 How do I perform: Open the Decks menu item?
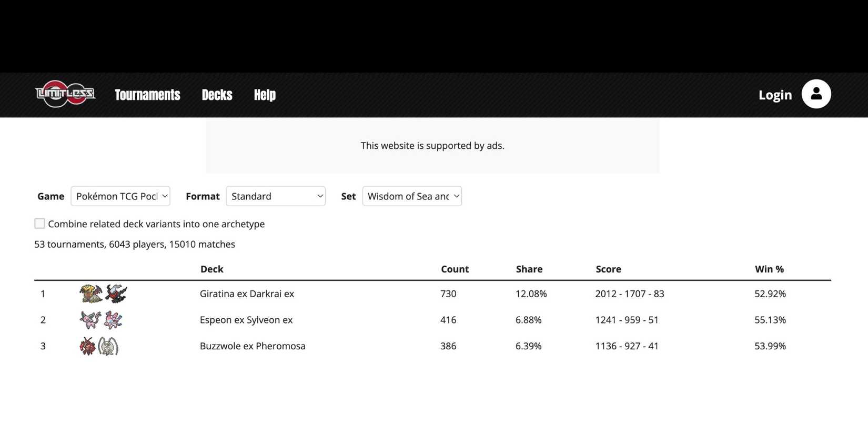[217, 95]
